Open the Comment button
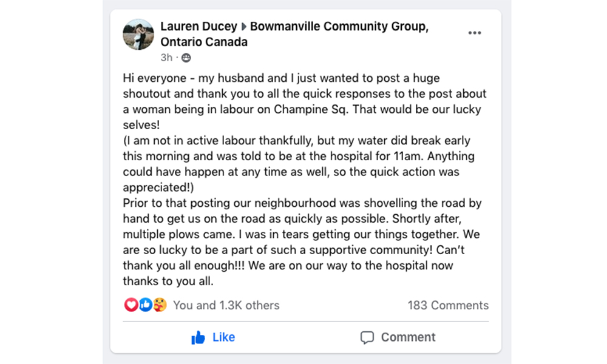 coord(398,337)
